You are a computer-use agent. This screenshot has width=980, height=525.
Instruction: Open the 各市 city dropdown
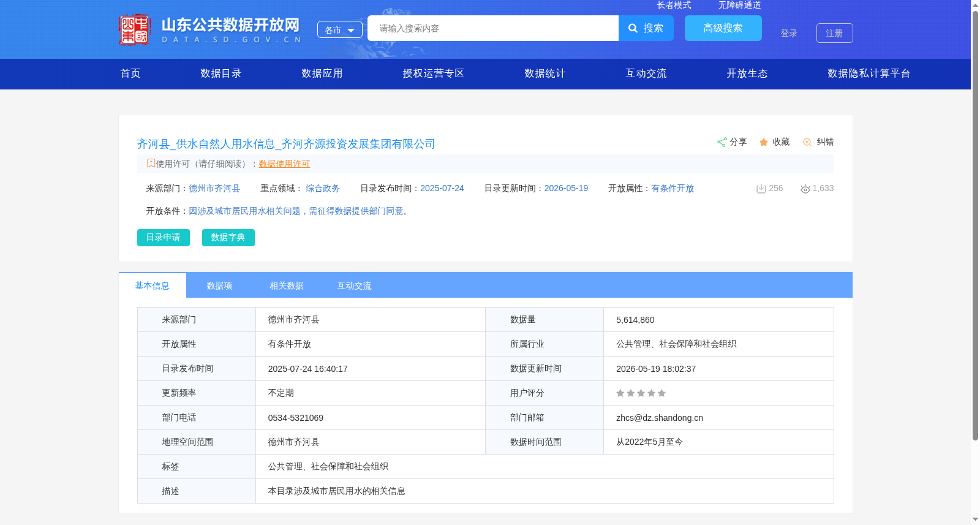point(340,29)
